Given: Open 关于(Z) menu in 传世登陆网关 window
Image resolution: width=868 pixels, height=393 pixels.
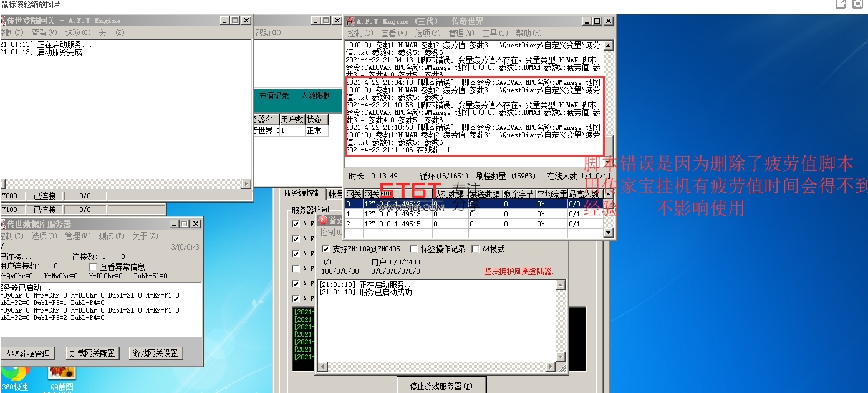Looking at the screenshot, I should point(111,32).
